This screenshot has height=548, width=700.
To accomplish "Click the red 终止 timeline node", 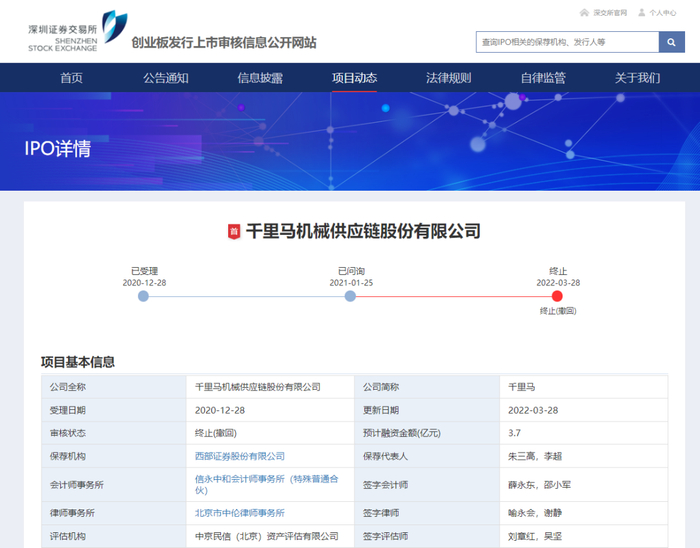I will [557, 296].
